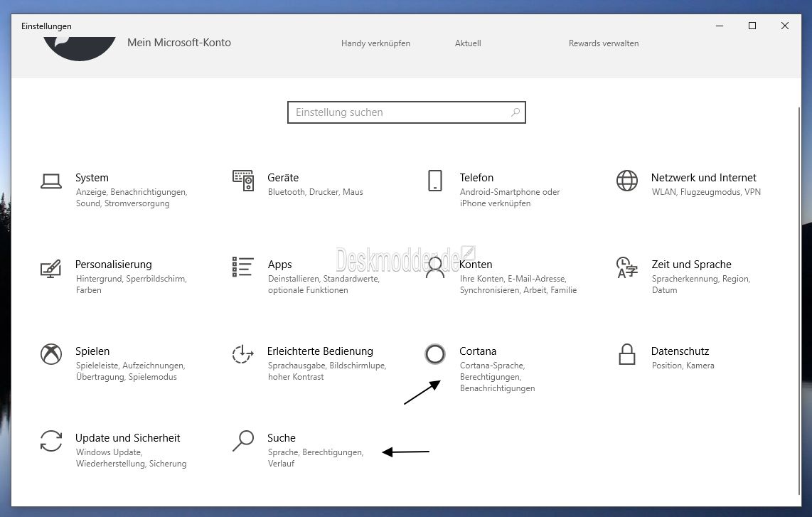
Task: Open the Datenschutz padlock icon
Action: click(626, 354)
